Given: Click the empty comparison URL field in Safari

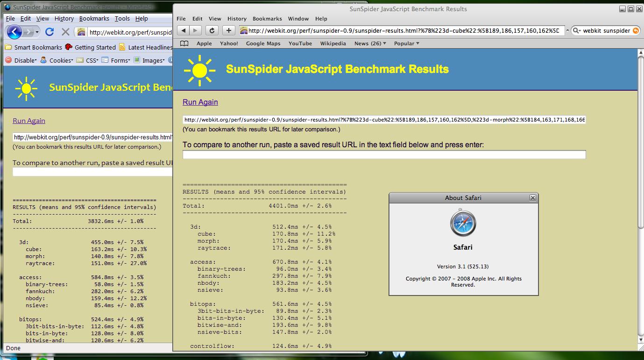Looking at the screenshot, I should point(384,155).
